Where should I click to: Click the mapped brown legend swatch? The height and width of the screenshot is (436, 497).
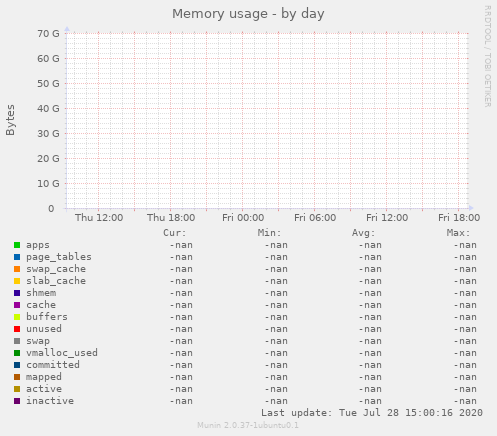17,377
